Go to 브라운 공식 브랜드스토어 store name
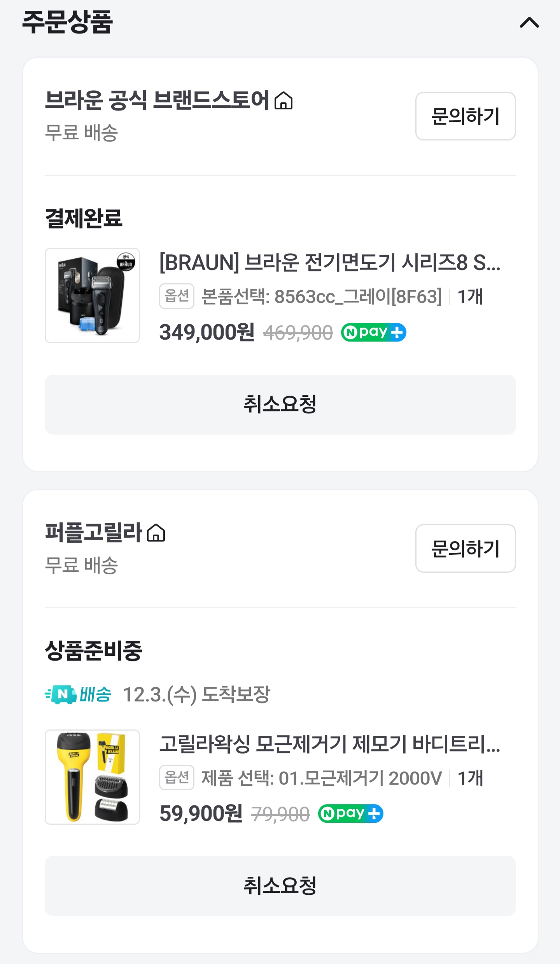This screenshot has width=560, height=964. click(x=157, y=100)
